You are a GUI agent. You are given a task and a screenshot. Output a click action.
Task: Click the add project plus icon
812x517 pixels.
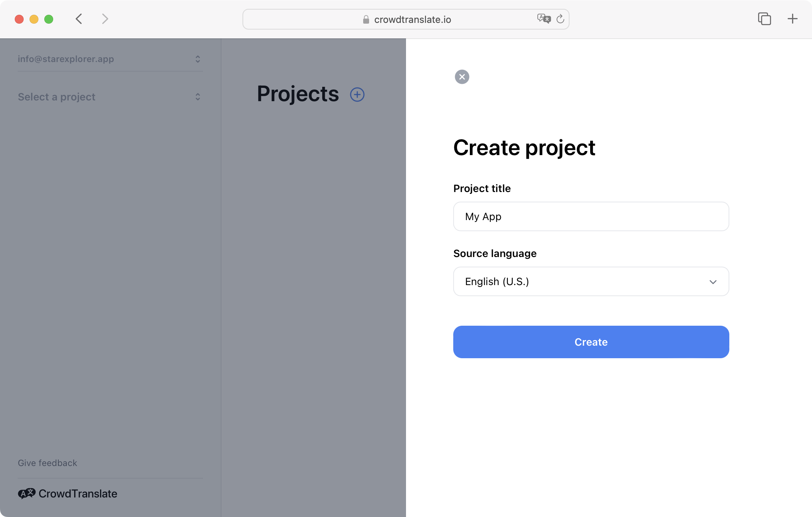pos(357,95)
